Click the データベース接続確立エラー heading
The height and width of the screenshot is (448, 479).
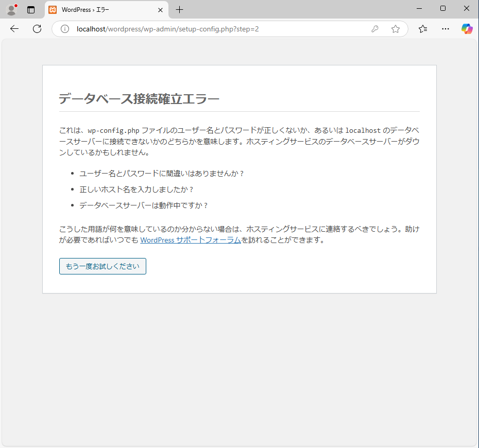[x=139, y=99]
